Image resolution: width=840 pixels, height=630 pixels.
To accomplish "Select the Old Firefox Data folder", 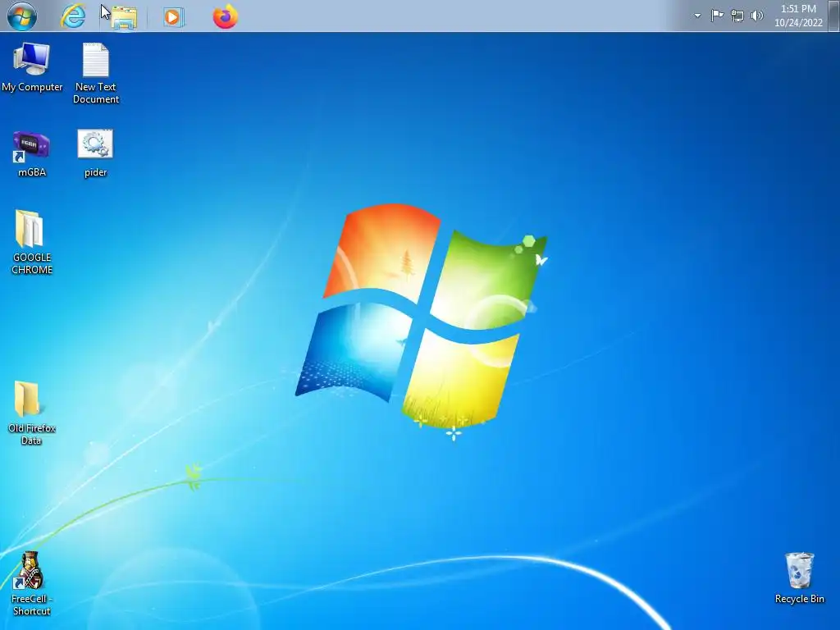I will click(32, 413).
